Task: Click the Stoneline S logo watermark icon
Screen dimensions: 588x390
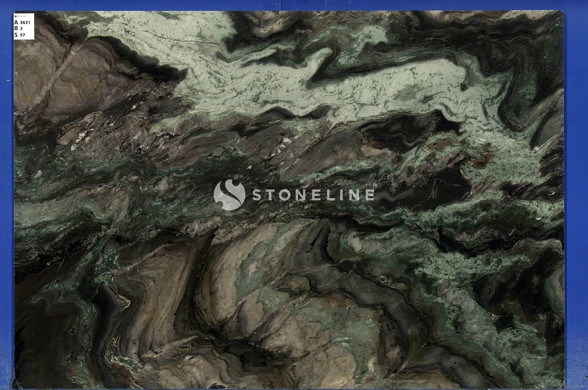Action: point(229,195)
